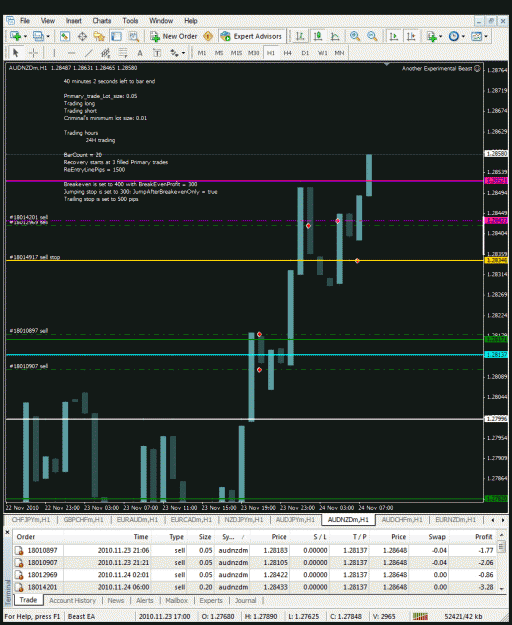Open the Profiles icon

coord(38,36)
